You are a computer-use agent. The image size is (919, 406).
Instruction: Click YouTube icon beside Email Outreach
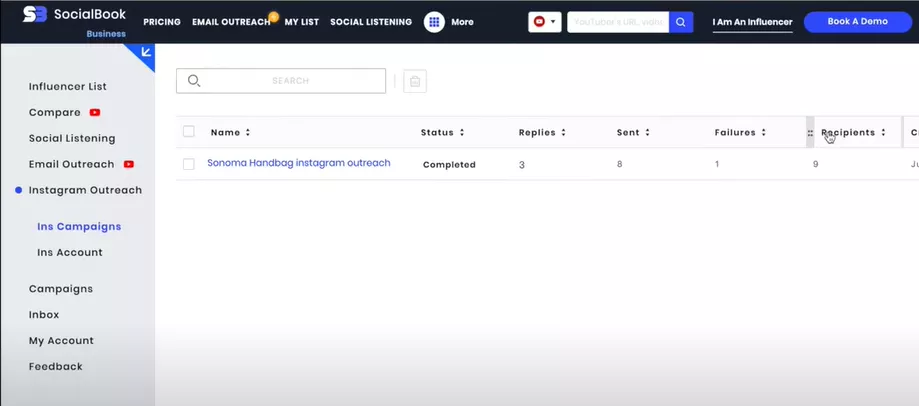(x=128, y=165)
